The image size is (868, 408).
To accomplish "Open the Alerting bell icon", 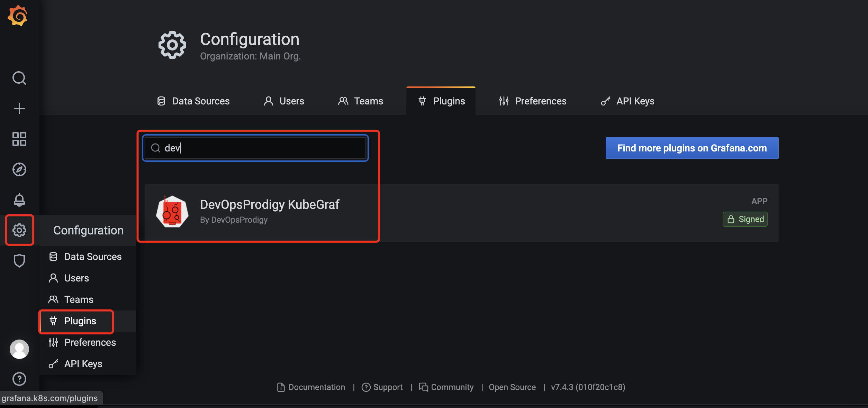I will (19, 200).
